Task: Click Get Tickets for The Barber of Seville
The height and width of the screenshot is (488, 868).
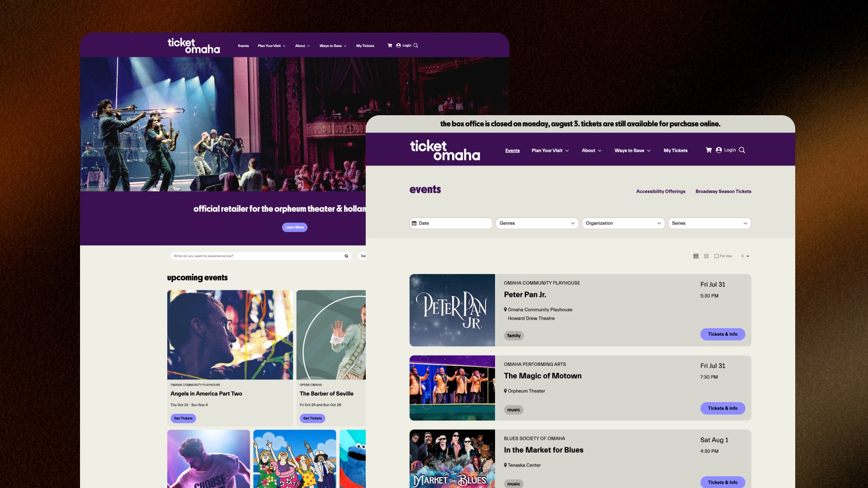Action: (312, 418)
